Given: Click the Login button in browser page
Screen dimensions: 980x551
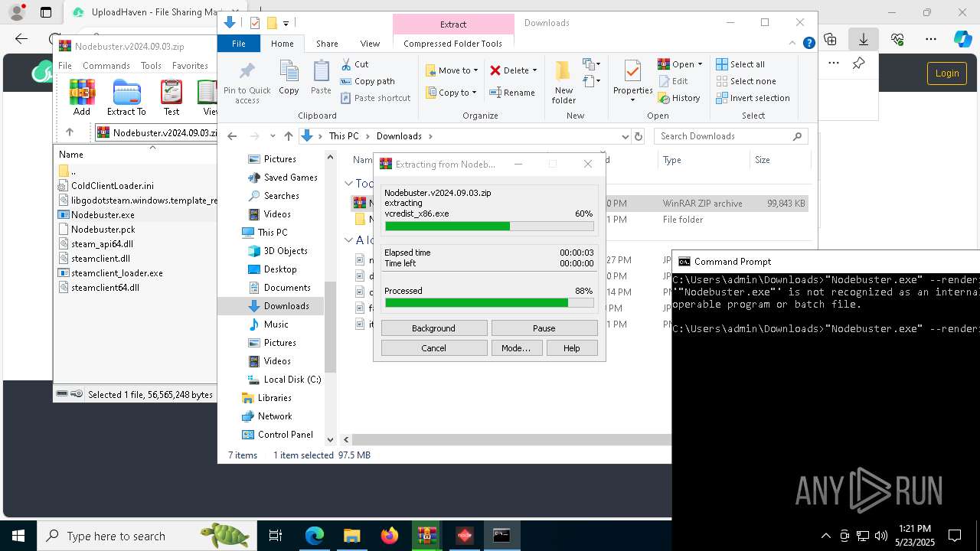Looking at the screenshot, I should pyautogui.click(x=947, y=73).
